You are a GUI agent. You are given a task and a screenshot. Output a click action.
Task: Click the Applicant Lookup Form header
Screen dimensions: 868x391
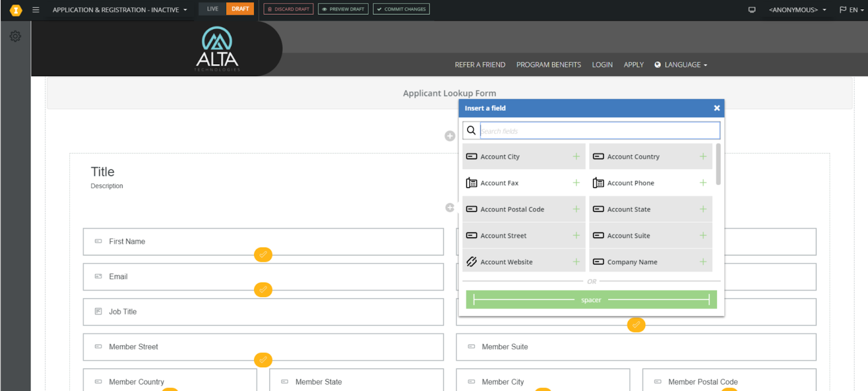(449, 93)
